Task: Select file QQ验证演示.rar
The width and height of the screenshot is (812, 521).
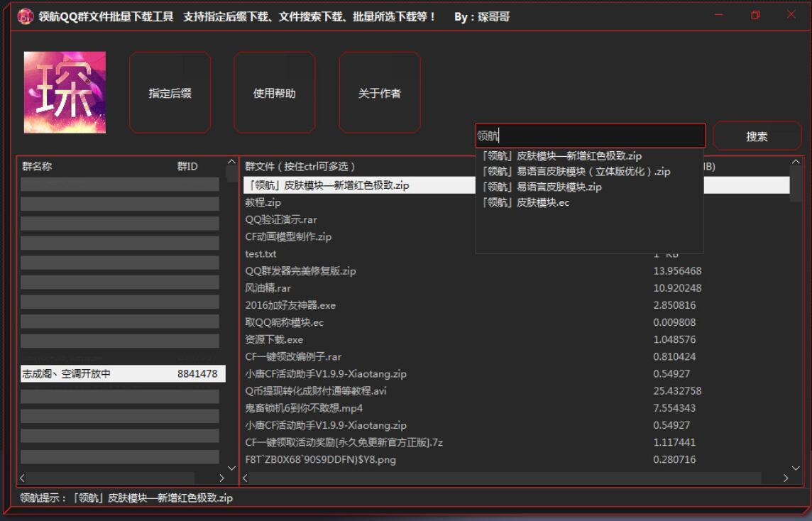Action: click(x=281, y=219)
